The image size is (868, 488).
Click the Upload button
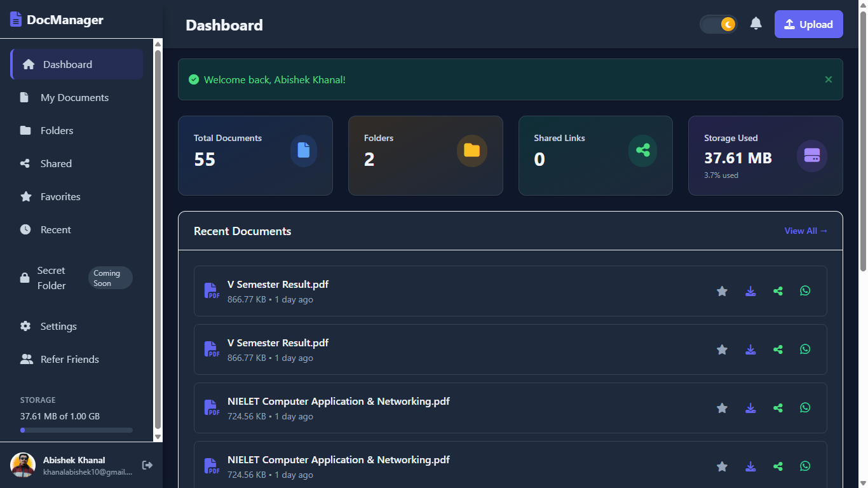point(808,24)
